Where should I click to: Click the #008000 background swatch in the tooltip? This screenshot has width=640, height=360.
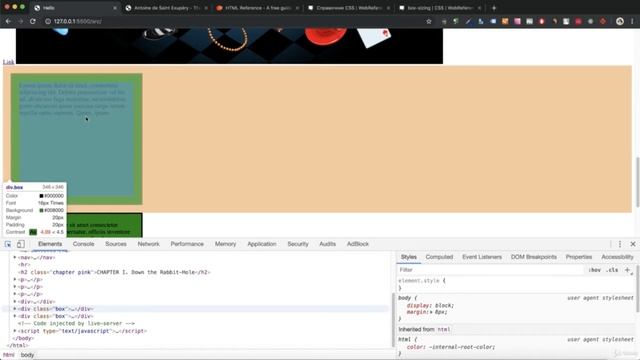click(41, 211)
